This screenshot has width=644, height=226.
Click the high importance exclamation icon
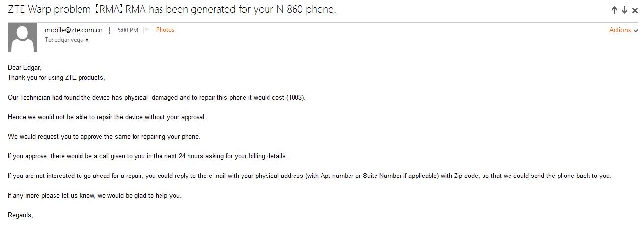tap(109, 30)
